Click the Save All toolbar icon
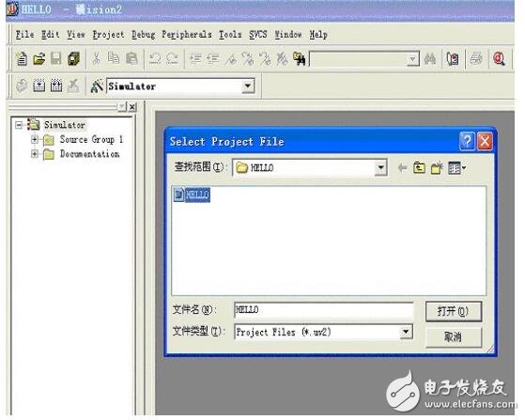Viewport: 525px width, 420px height. pos(74,59)
